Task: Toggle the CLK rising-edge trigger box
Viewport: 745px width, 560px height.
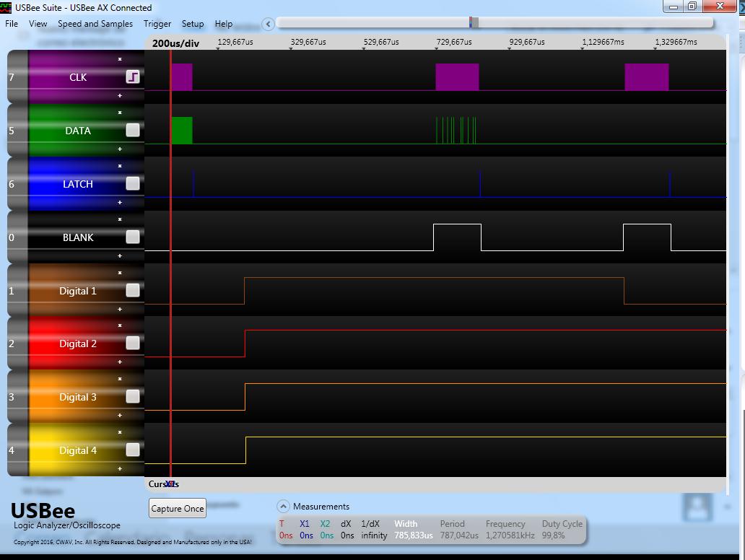Action: (133, 77)
